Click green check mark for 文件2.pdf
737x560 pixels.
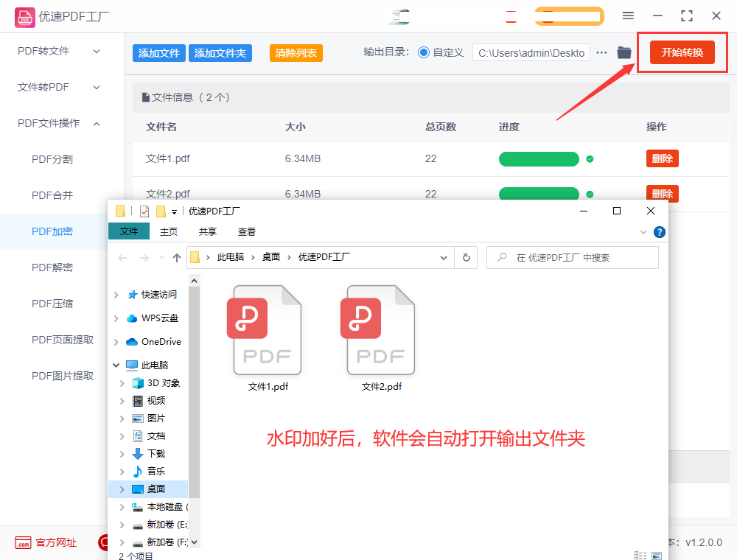pyautogui.click(x=590, y=194)
